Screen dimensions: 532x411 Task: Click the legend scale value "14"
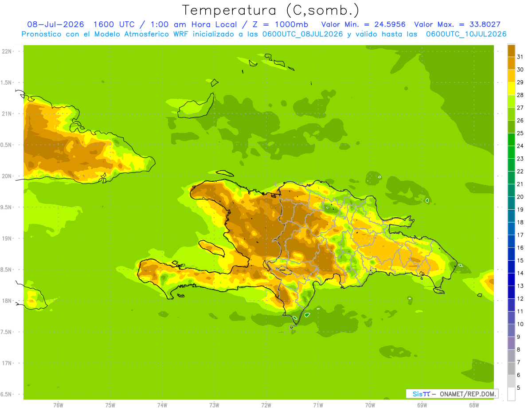coord(520,273)
